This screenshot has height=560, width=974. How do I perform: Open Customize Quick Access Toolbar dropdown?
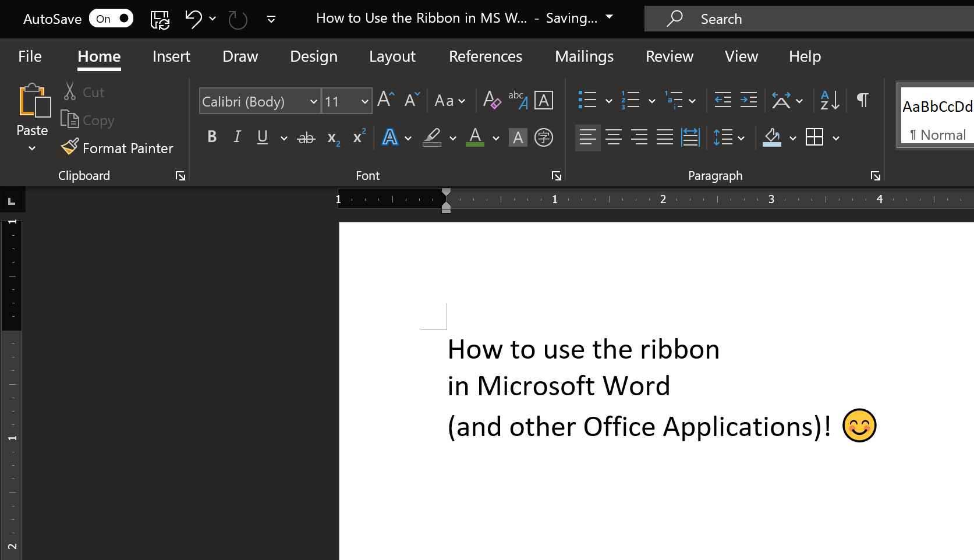271,19
